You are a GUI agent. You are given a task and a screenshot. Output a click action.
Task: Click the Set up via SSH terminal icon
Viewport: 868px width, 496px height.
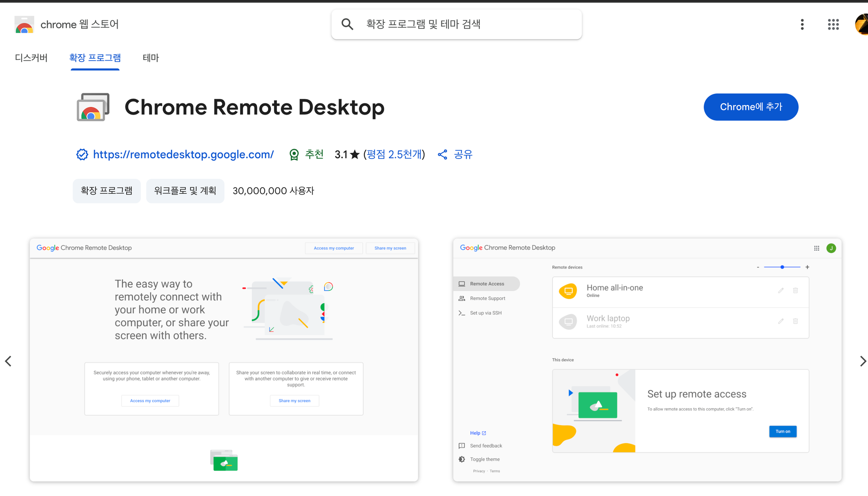(462, 313)
